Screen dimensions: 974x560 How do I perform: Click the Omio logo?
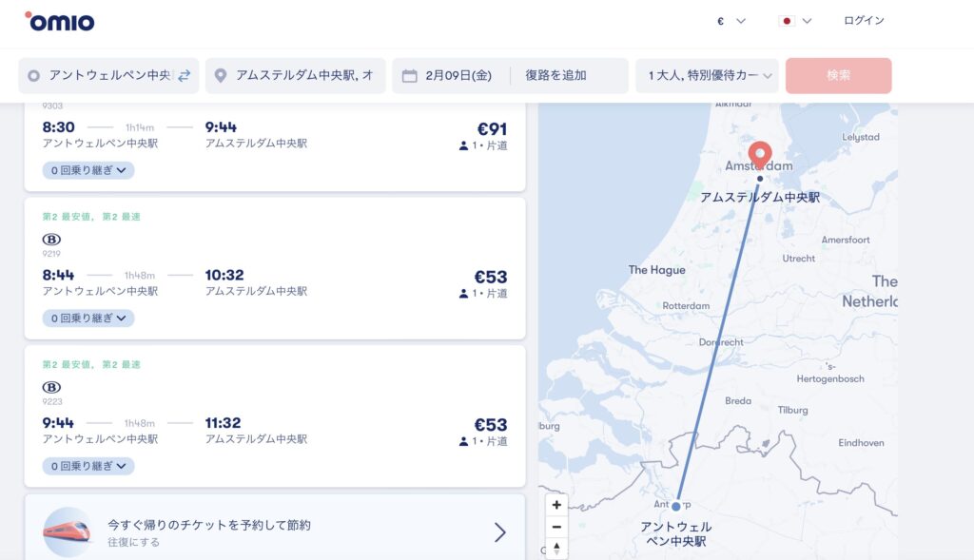click(x=59, y=21)
